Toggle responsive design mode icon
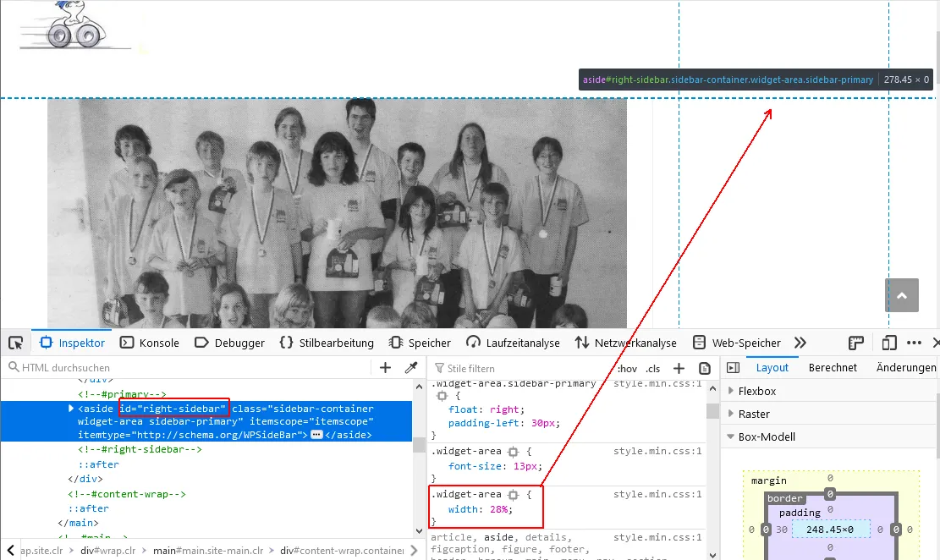The width and height of the screenshot is (940, 560). (889, 343)
